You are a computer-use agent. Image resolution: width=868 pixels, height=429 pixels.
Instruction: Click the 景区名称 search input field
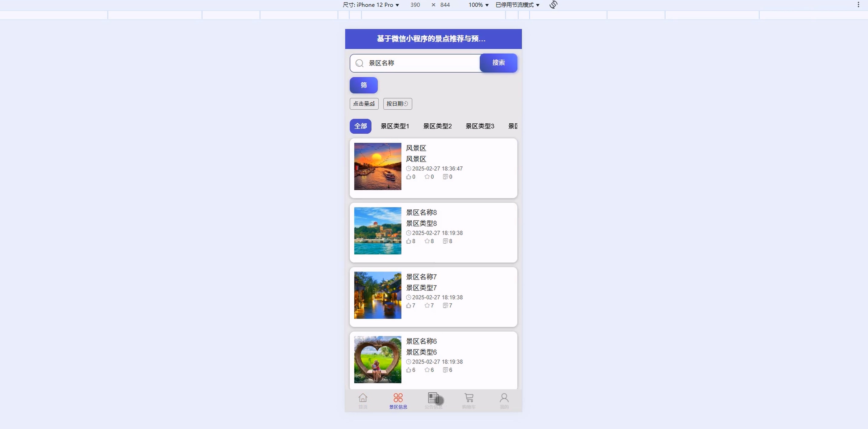[x=421, y=63]
